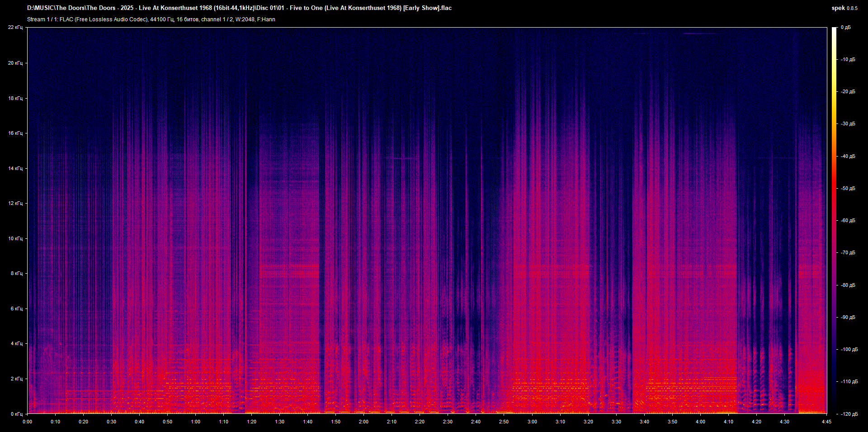
Task: Click the 4 kHz frequency axis label
Action: point(16,343)
